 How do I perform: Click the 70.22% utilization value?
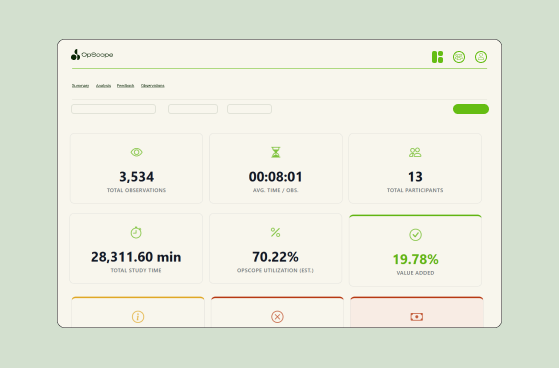pos(275,257)
